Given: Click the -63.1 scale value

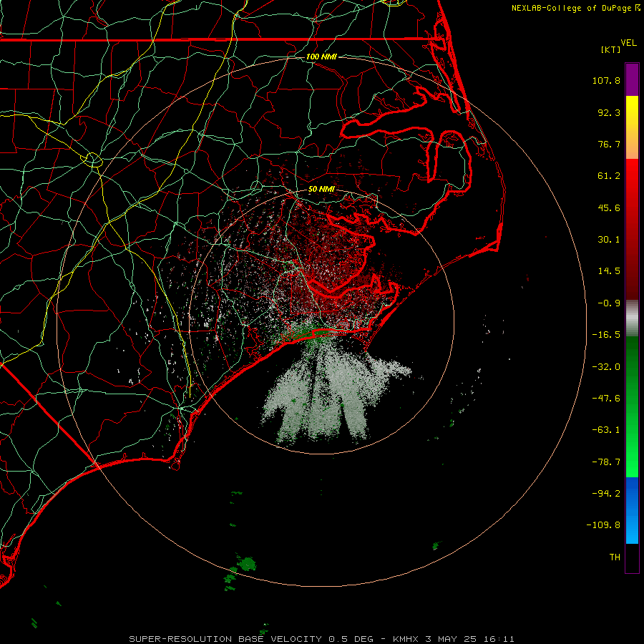Looking at the screenshot, I should (606, 430).
